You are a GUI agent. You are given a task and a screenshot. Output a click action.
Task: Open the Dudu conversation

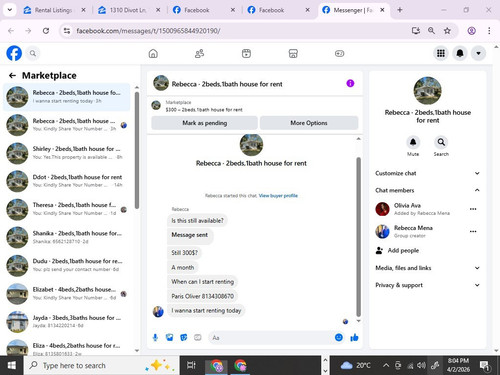click(x=67, y=265)
